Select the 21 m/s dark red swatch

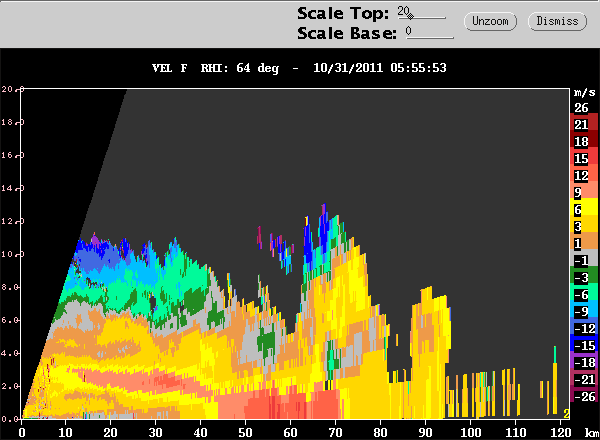pyautogui.click(x=584, y=124)
